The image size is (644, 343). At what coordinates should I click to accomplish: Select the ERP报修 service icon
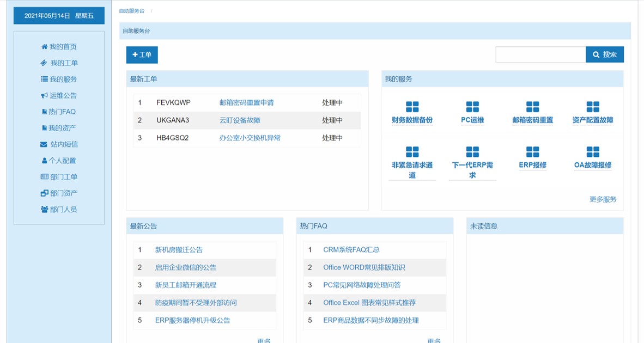532,152
